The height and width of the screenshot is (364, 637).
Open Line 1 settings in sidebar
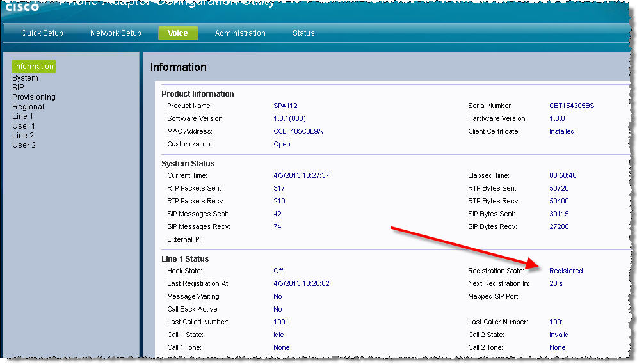click(x=23, y=116)
